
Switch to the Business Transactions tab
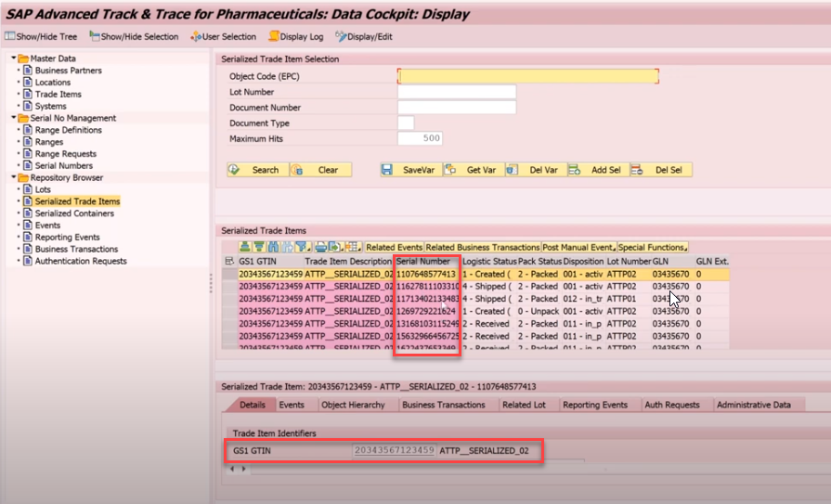[x=444, y=405]
